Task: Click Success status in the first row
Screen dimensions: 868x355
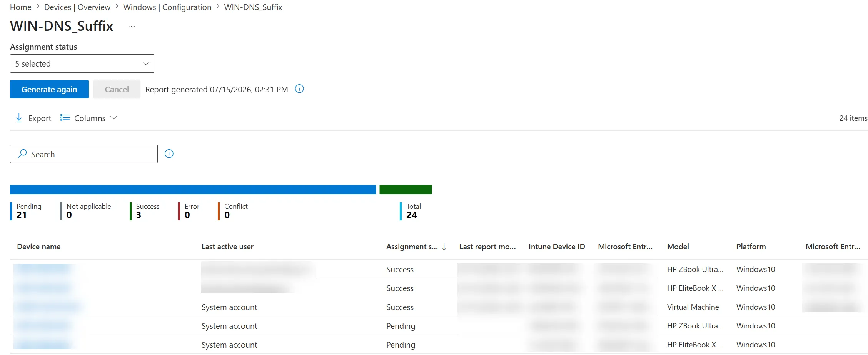Action: point(400,269)
